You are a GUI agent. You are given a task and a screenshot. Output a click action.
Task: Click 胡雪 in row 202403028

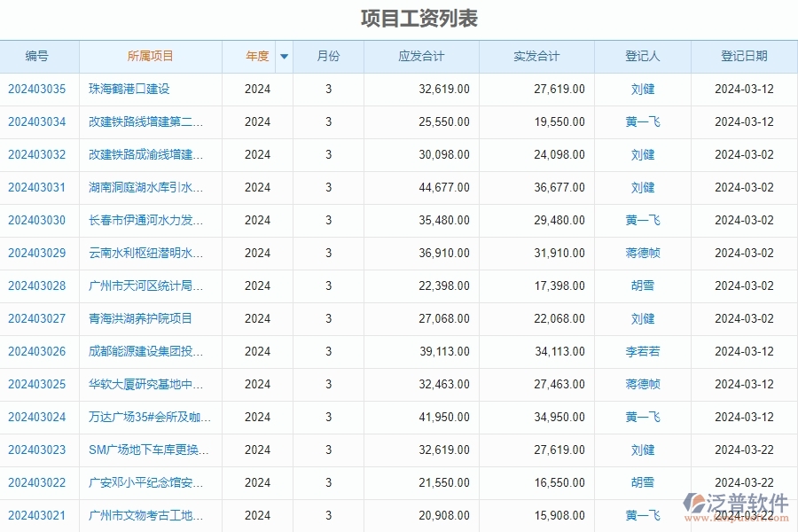tap(642, 286)
